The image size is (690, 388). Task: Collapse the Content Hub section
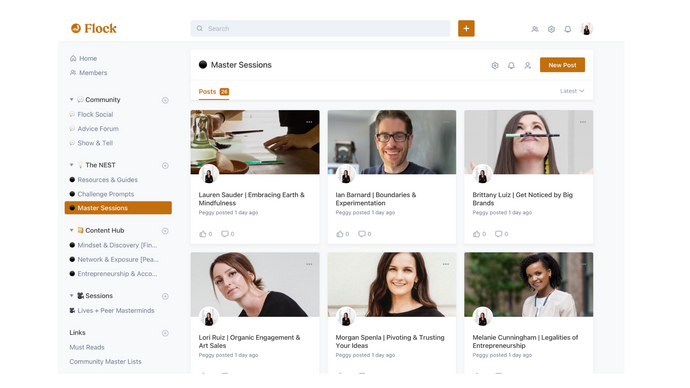[71, 231]
